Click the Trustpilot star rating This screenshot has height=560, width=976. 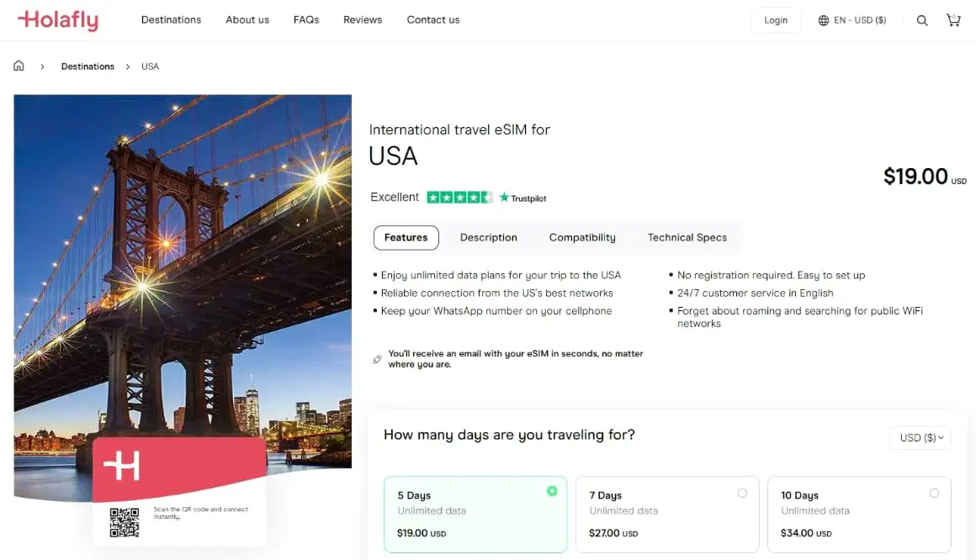[459, 198]
